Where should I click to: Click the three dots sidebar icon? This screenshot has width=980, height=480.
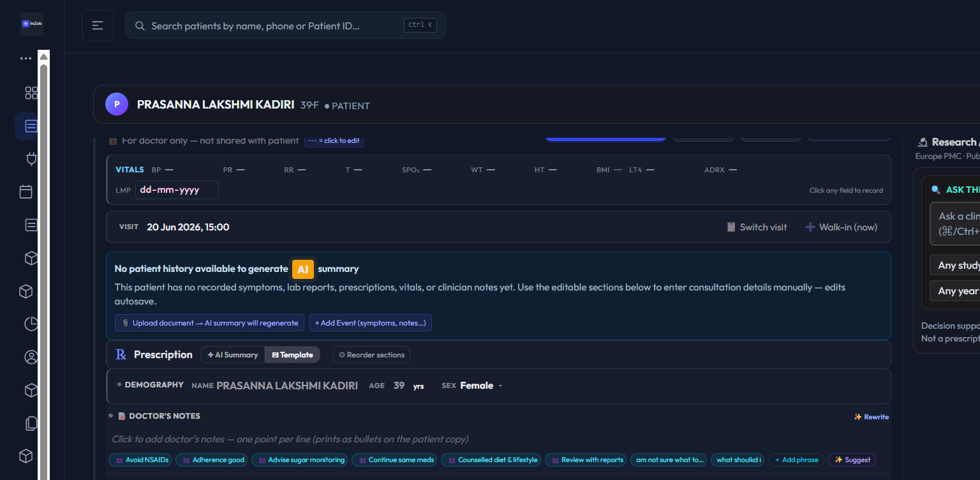pyautogui.click(x=26, y=58)
